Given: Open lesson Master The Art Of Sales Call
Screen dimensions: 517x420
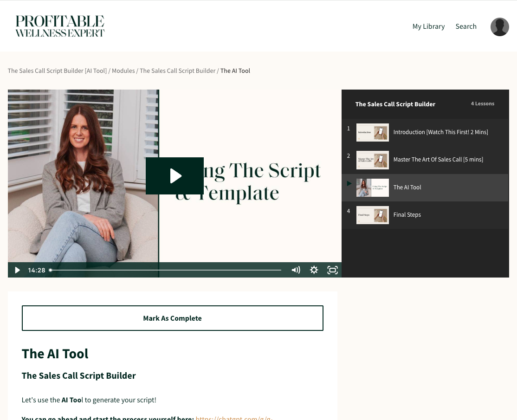Looking at the screenshot, I should pos(438,160).
